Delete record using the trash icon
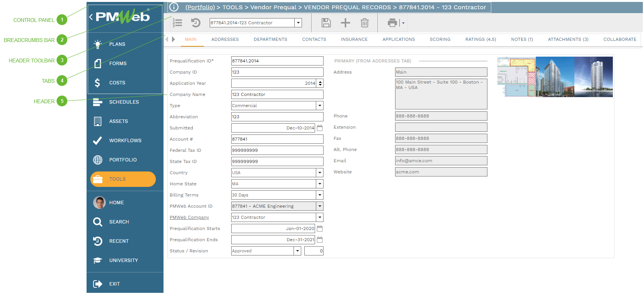This screenshot has width=644, height=294. (364, 23)
